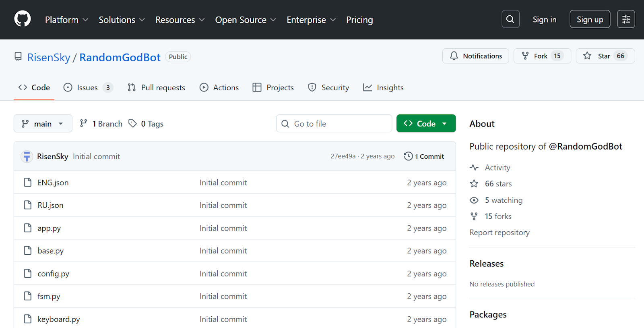Open the search magnifier icon button
This screenshot has width=644, height=328.
click(x=510, y=19)
